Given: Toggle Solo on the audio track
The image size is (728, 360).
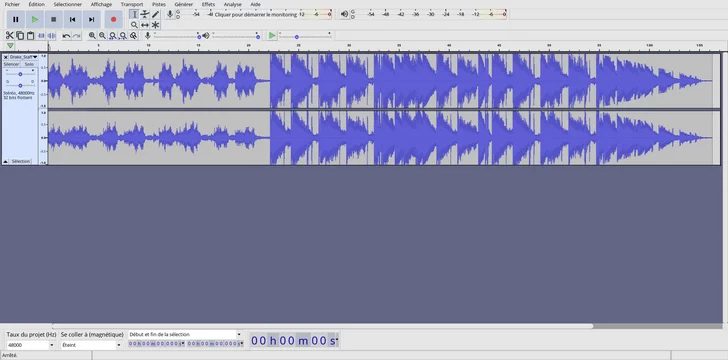Looking at the screenshot, I should point(29,65).
